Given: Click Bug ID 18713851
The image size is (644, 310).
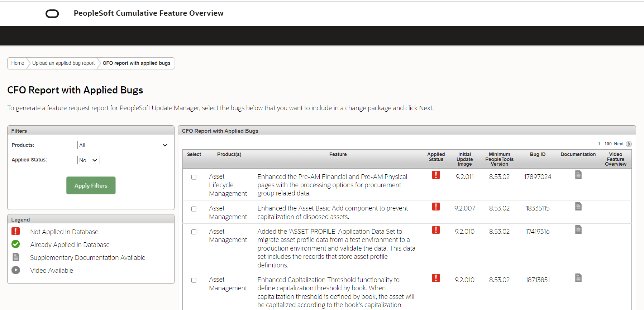Looking at the screenshot, I should (x=538, y=280).
